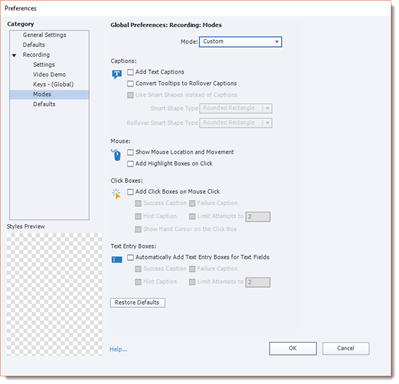Open Keys - (Global) preferences
The image size is (399, 384).
53,85
